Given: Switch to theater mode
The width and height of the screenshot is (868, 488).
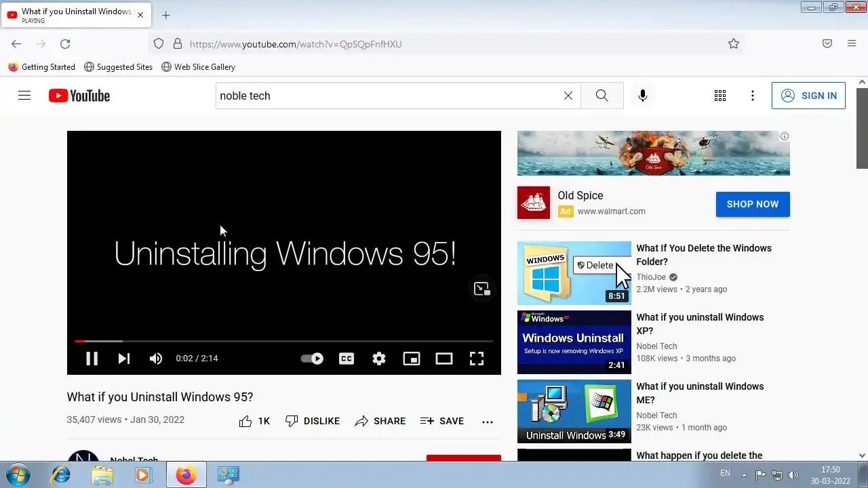Looking at the screenshot, I should pos(444,359).
